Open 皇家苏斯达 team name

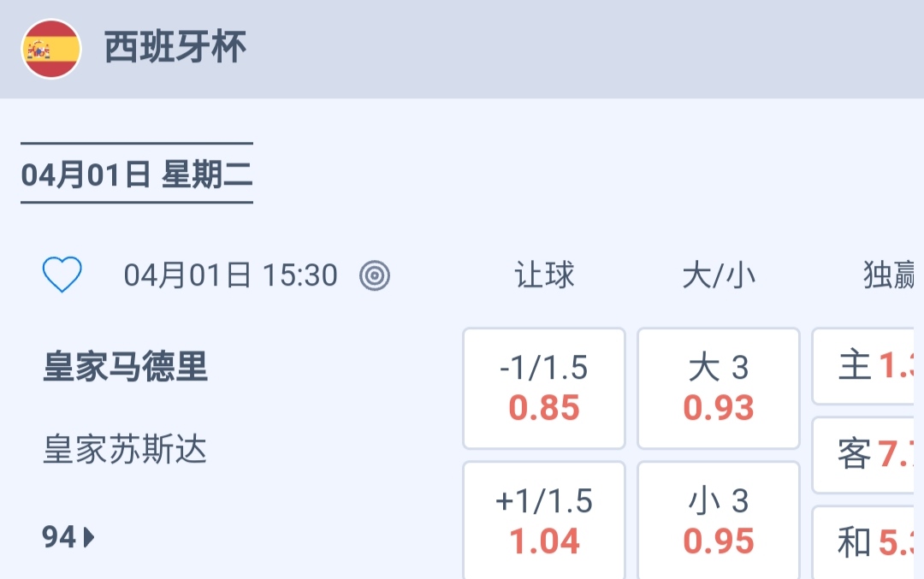(x=126, y=450)
